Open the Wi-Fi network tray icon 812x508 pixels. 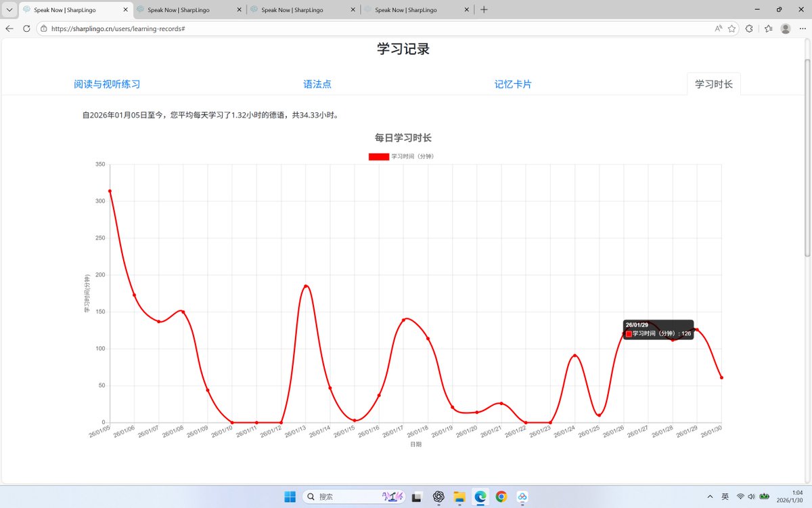pos(740,496)
